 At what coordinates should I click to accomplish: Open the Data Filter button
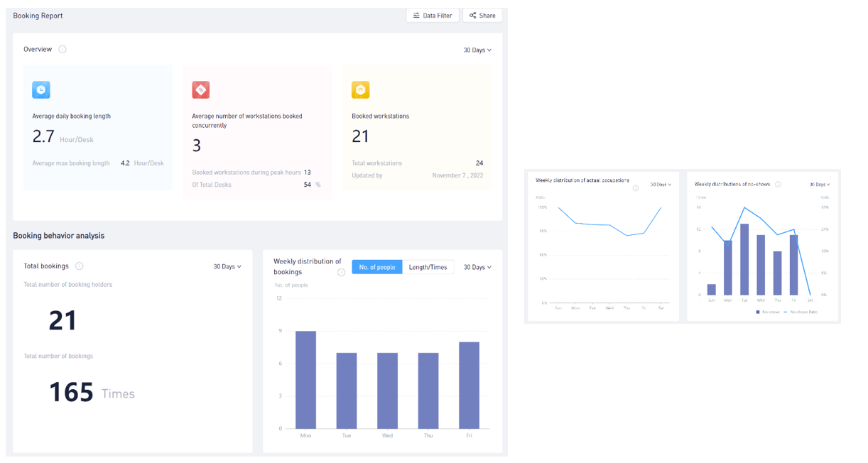pyautogui.click(x=433, y=16)
